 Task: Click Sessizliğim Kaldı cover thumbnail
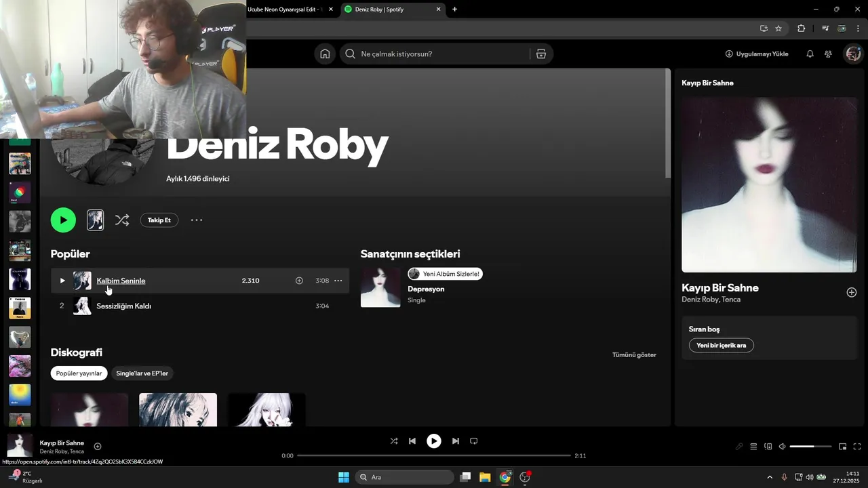(x=82, y=306)
